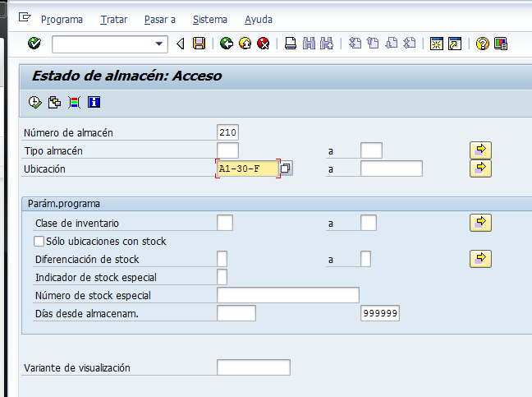
Task: Open the Sistema menu
Action: pos(210,19)
